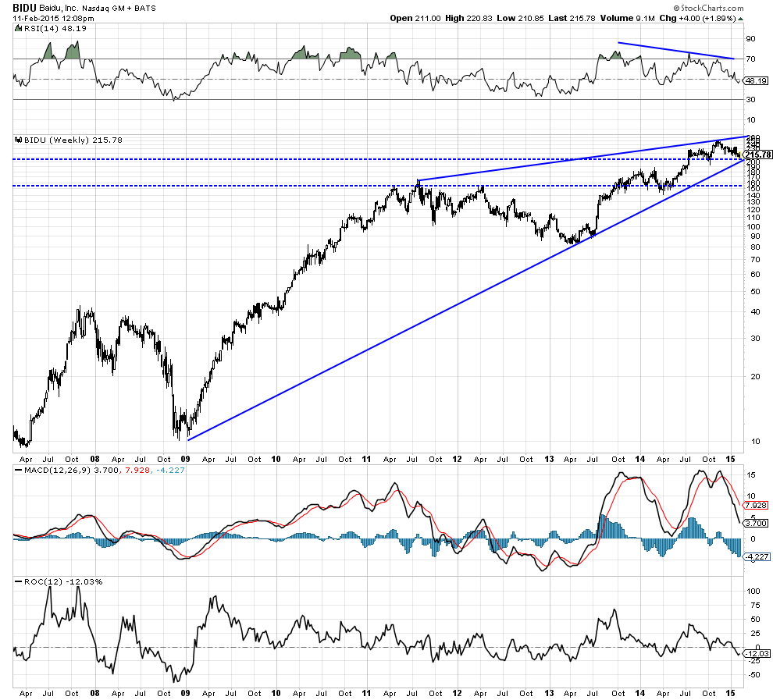The height and width of the screenshot is (700, 773).
Task: Click the BIDU ticker symbol in the header
Action: pyautogui.click(x=24, y=8)
